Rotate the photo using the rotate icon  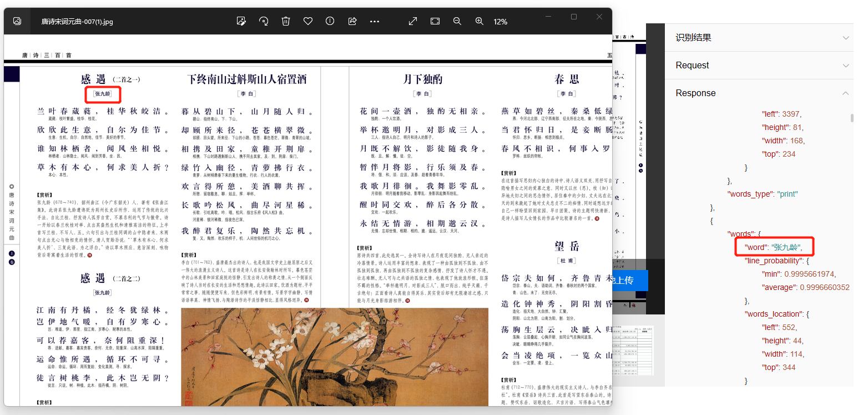click(264, 21)
